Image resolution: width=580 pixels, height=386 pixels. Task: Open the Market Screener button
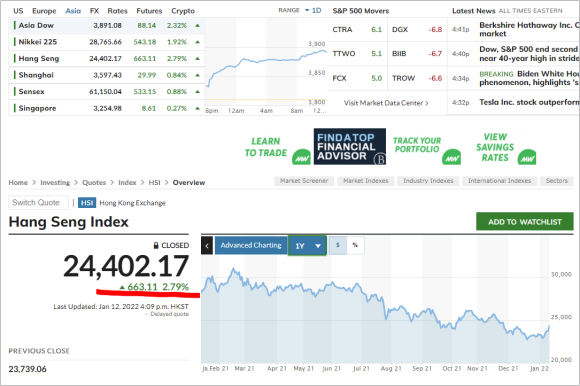coord(304,181)
